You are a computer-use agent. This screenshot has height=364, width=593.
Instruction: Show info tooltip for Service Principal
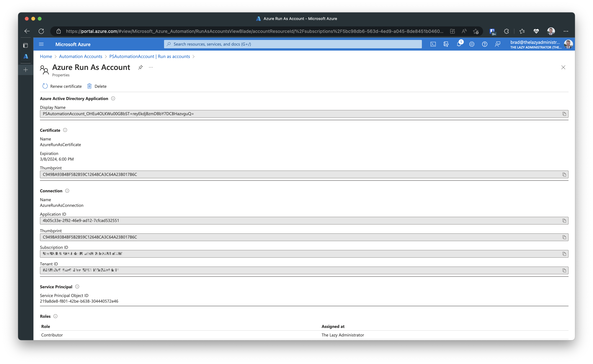(x=77, y=287)
